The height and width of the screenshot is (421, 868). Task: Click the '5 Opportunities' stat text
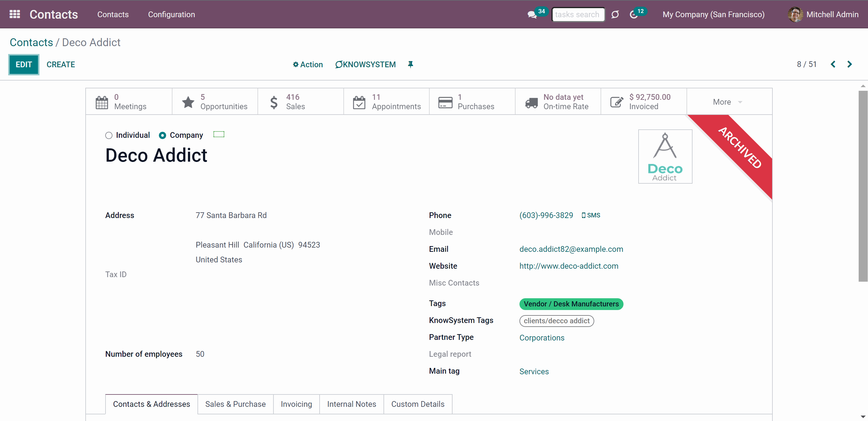(x=224, y=102)
